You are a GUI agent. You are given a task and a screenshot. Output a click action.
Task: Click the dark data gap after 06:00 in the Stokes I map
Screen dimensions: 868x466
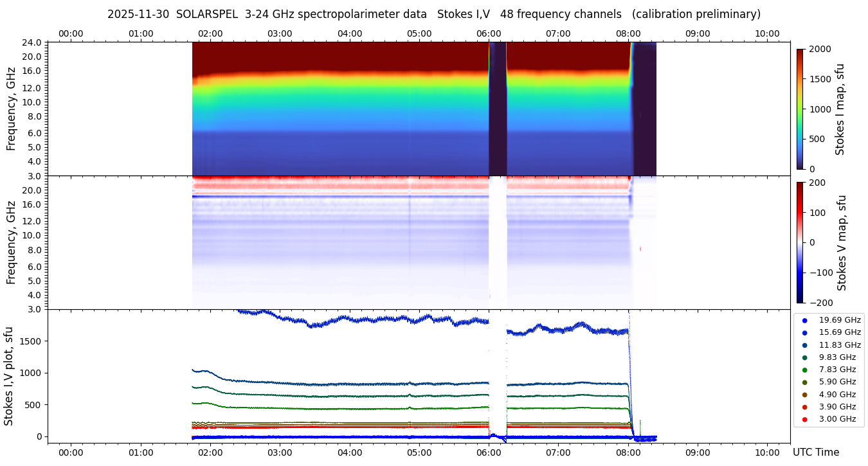tap(498, 109)
